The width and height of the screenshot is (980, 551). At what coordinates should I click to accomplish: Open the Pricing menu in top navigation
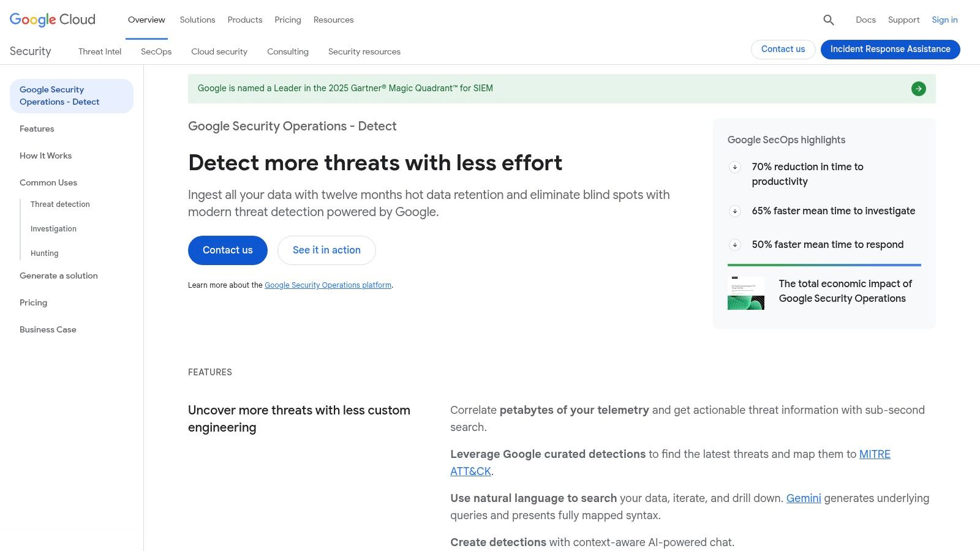point(288,20)
